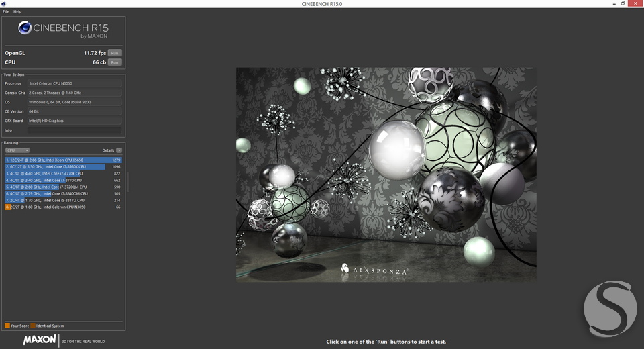Viewport: 644px width, 349px height.
Task: Click the rendered spheres preview image
Action: coord(386,174)
